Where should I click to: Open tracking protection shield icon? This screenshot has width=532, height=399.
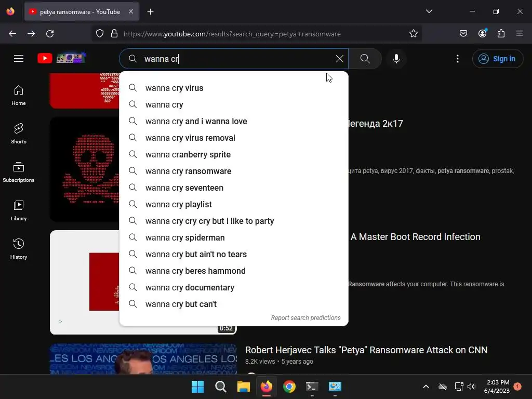click(100, 34)
